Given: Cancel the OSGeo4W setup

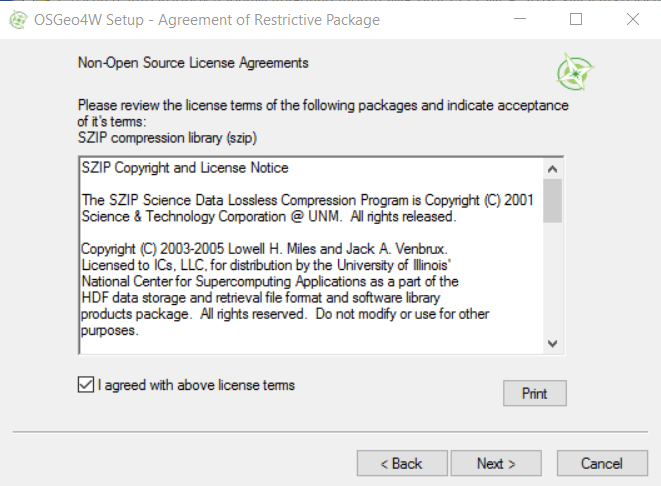Looking at the screenshot, I should coord(602,463).
